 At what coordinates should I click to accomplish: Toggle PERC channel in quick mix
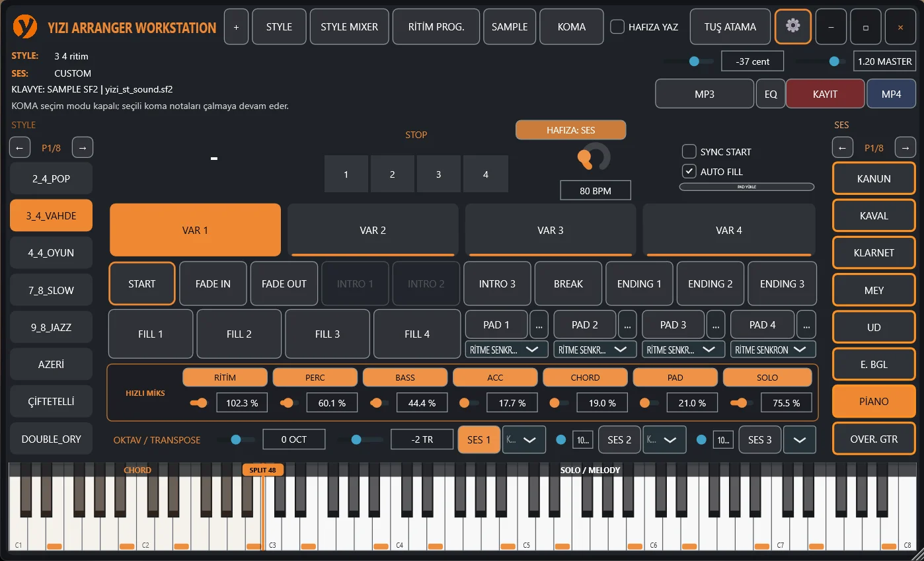315,377
